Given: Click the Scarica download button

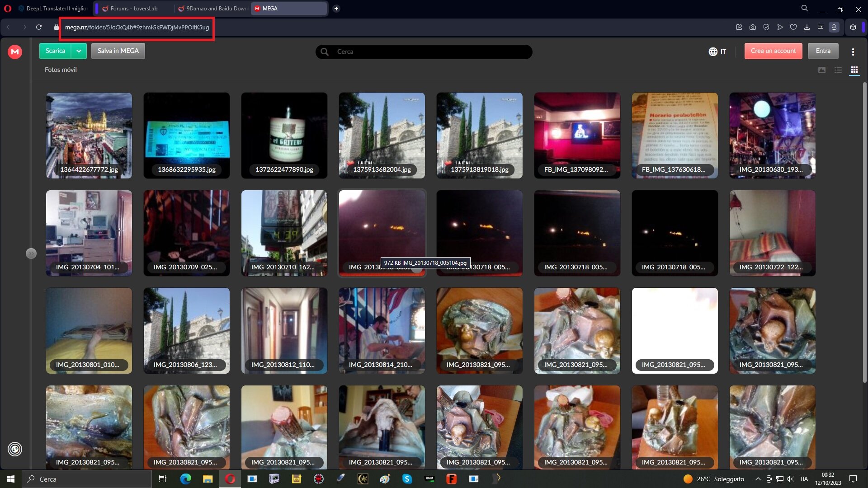Looking at the screenshot, I should 55,51.
